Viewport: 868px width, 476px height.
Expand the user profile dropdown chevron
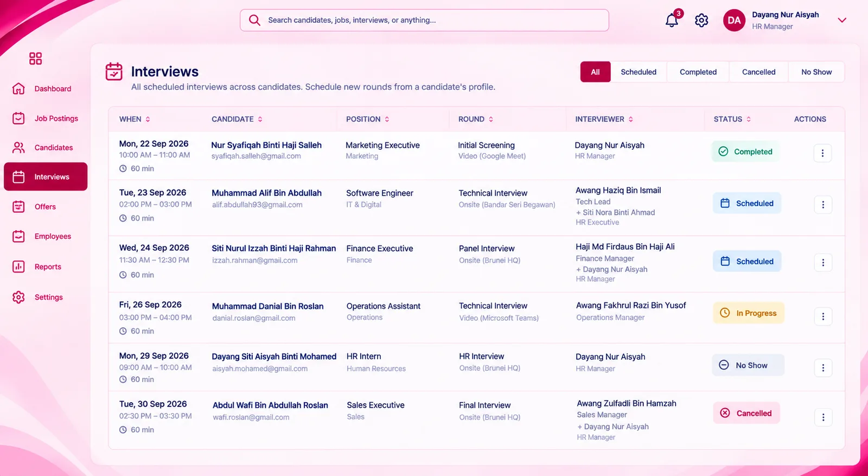pyautogui.click(x=842, y=20)
